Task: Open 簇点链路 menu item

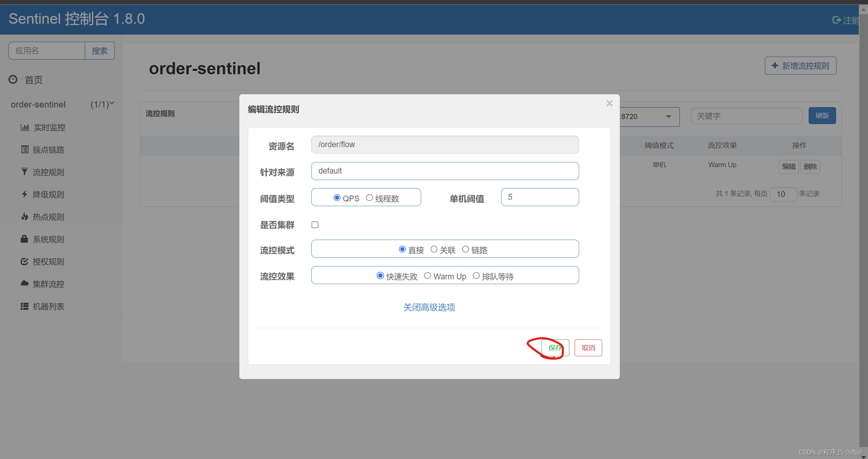Action: [48, 150]
